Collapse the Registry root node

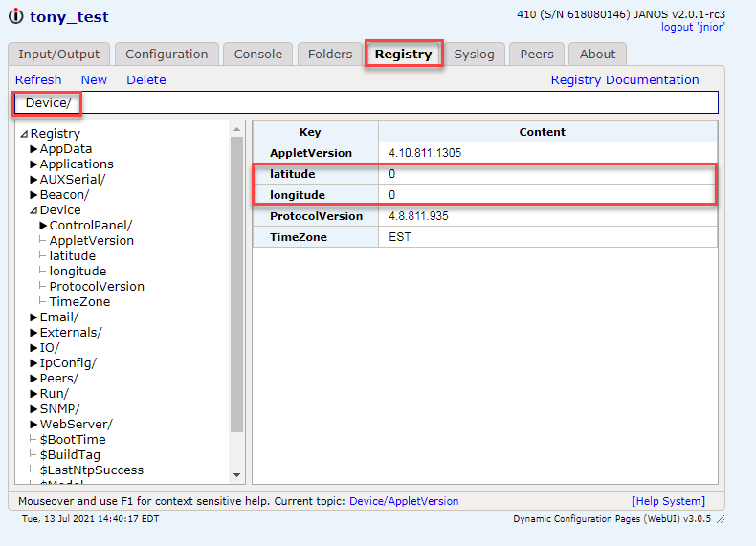[x=24, y=134]
